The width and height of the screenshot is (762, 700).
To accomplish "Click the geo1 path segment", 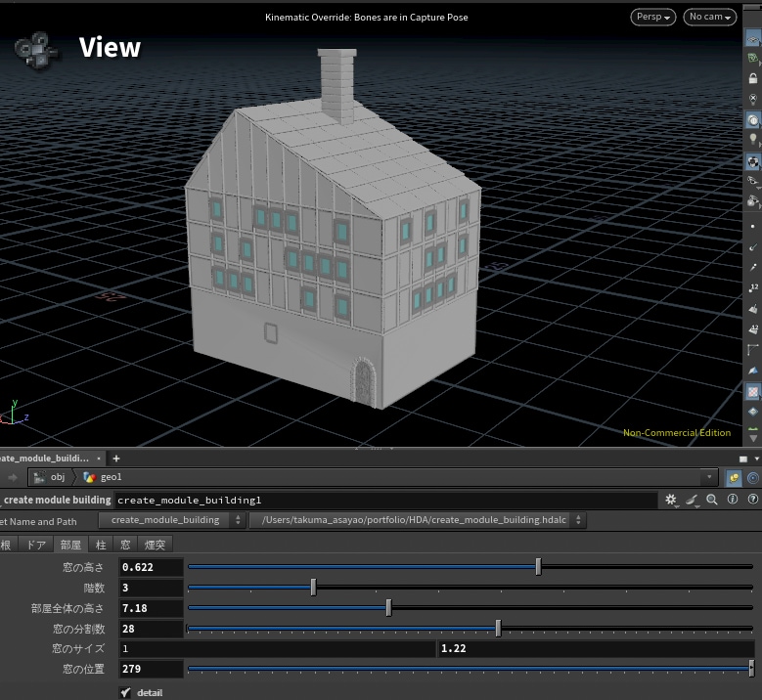I will [103, 477].
